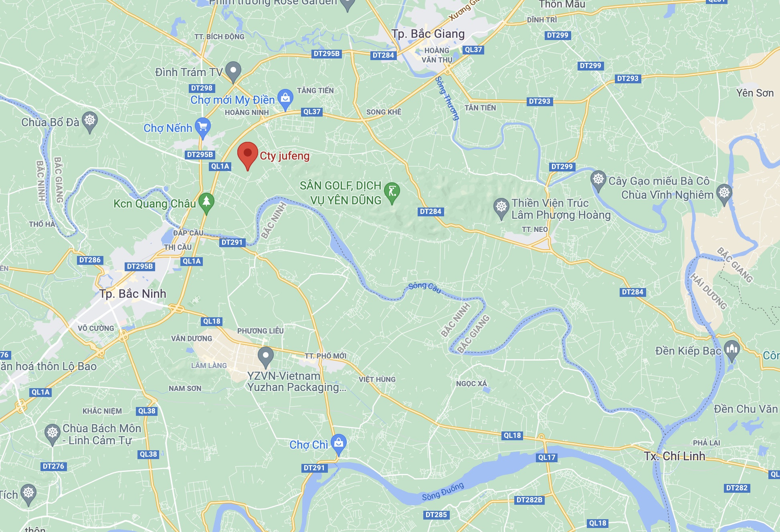Click the Yên Dũng golf course marker
This screenshot has width=780, height=532.
[392, 193]
